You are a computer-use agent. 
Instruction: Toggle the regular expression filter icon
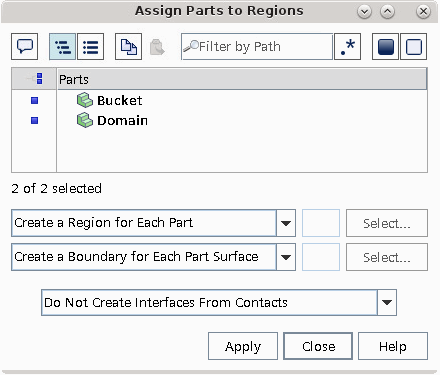pyautogui.click(x=347, y=47)
